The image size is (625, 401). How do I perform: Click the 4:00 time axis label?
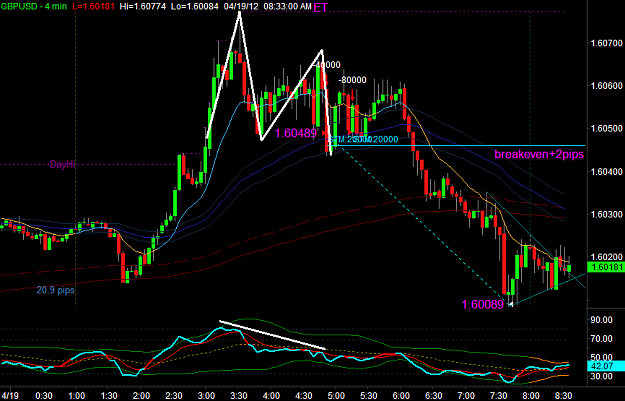[x=271, y=395]
